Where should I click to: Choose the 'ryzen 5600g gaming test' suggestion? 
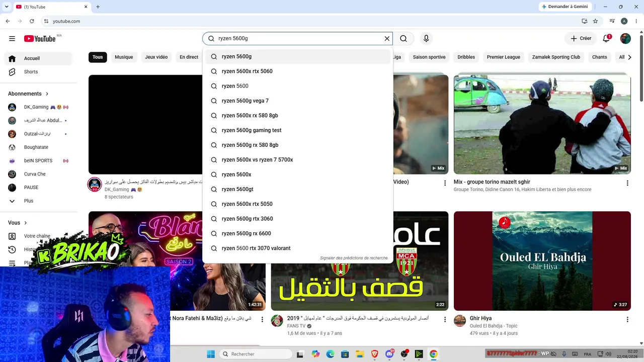tap(297, 130)
